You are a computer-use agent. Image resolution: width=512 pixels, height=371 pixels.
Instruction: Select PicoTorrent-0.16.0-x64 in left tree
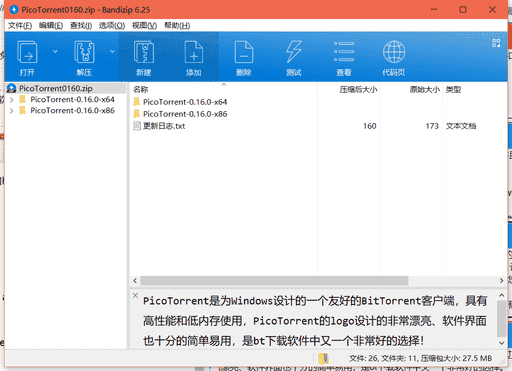coord(72,100)
